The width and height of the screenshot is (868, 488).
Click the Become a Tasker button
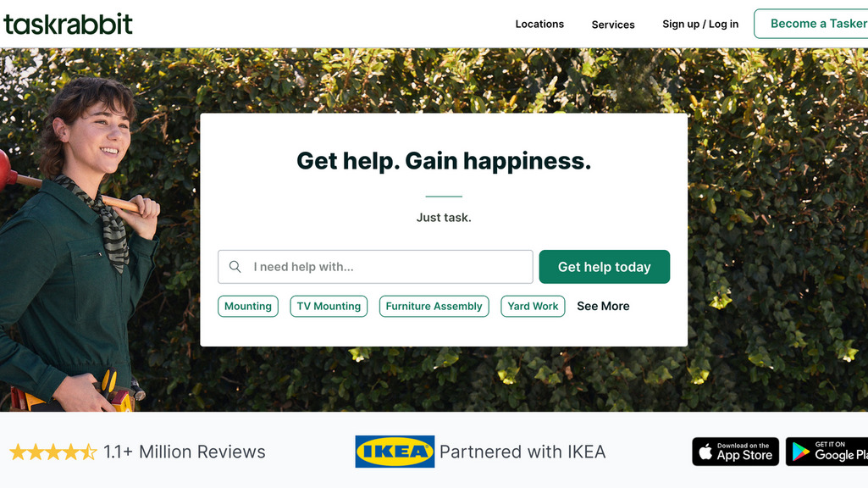click(811, 24)
